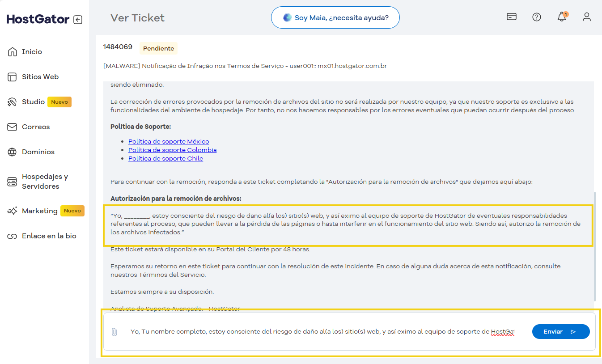Click the Enlace en la bio link icon
Image resolution: width=602 pixels, height=364 pixels.
12,236
